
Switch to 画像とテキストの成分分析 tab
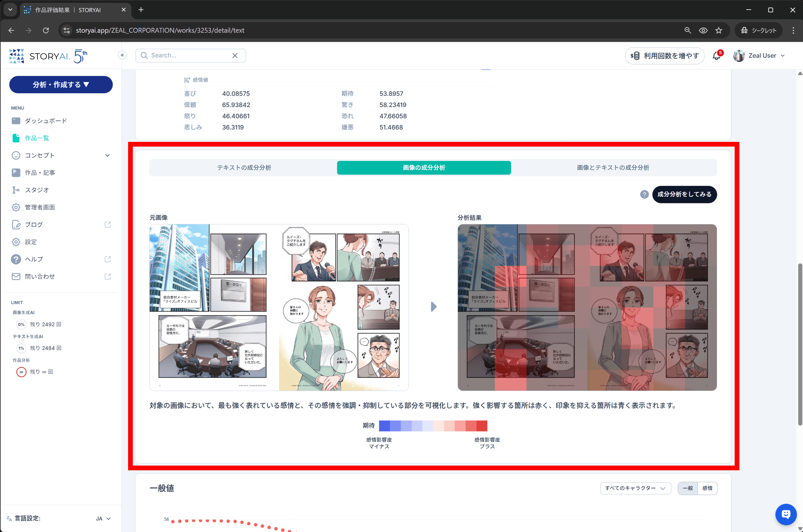[613, 168]
